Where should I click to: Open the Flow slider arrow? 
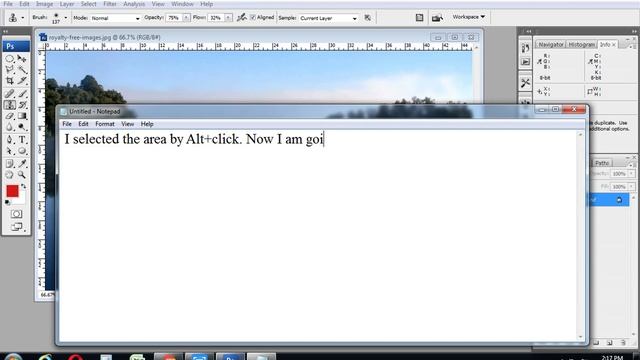tap(228, 18)
